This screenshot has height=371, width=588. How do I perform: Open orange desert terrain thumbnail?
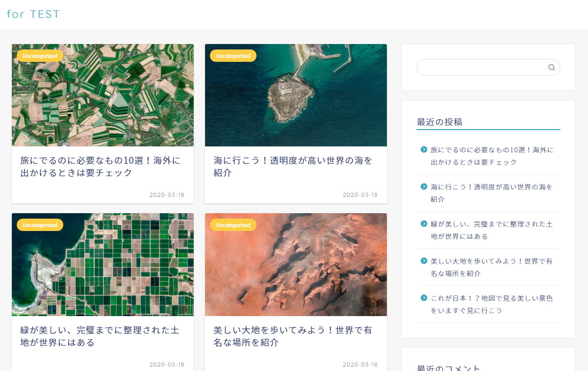point(296,265)
